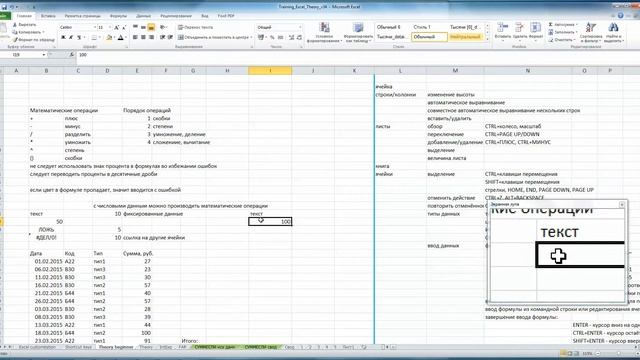Apply the font color A button
640x360 pixels.
tap(120, 38)
